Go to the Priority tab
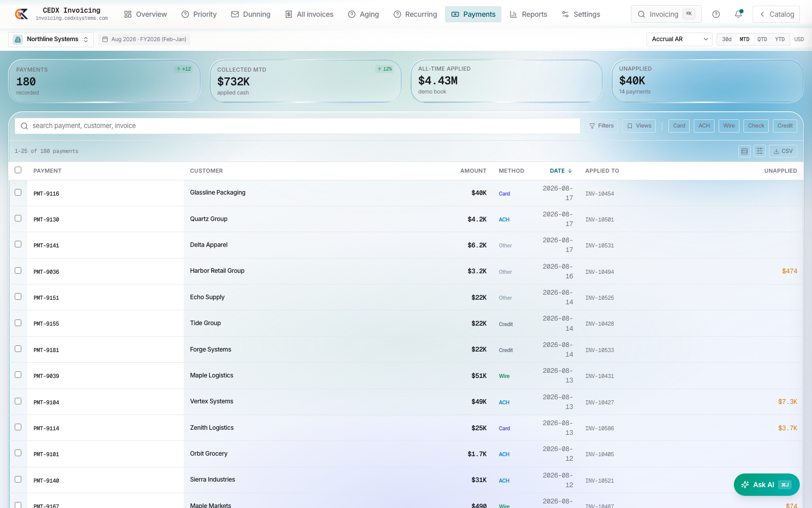This screenshot has height=508, width=812. pos(199,14)
